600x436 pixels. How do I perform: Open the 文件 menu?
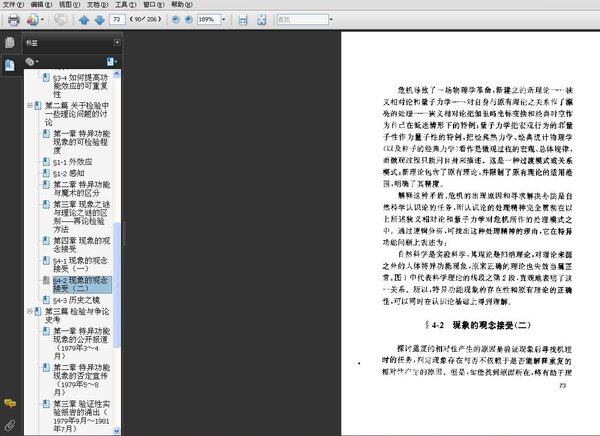coord(13,5)
